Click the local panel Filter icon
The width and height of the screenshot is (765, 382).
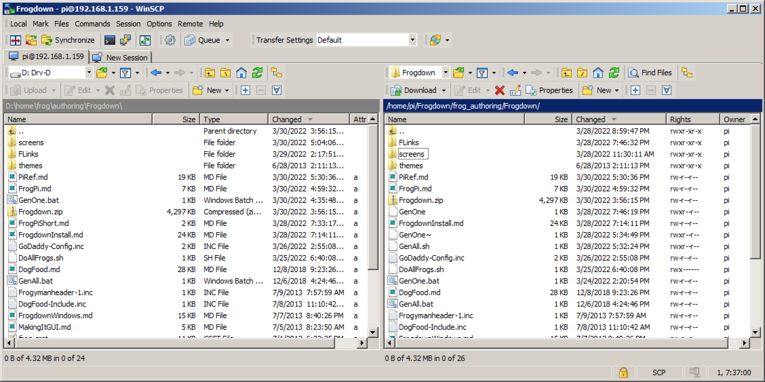126,73
